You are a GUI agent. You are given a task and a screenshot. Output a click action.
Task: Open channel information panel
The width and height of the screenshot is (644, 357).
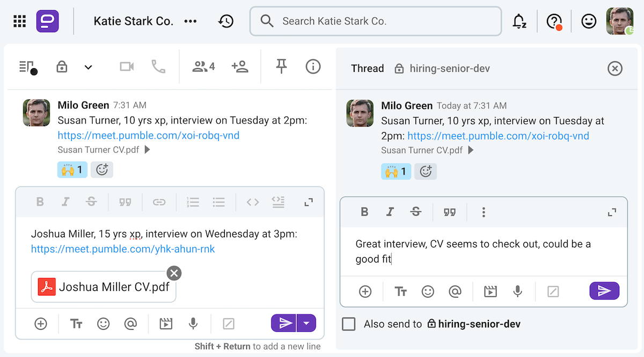[313, 66]
